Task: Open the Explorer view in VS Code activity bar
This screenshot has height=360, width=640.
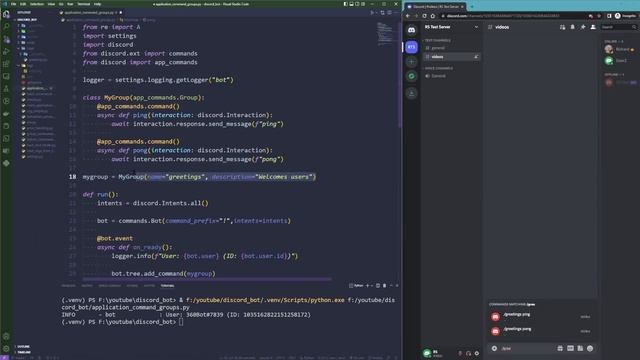Action: [x=6, y=14]
